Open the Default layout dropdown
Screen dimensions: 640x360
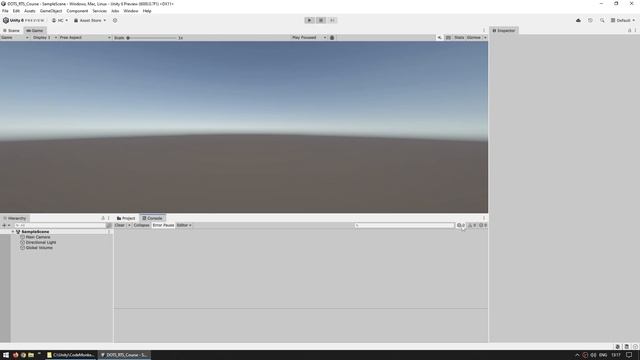pos(623,20)
